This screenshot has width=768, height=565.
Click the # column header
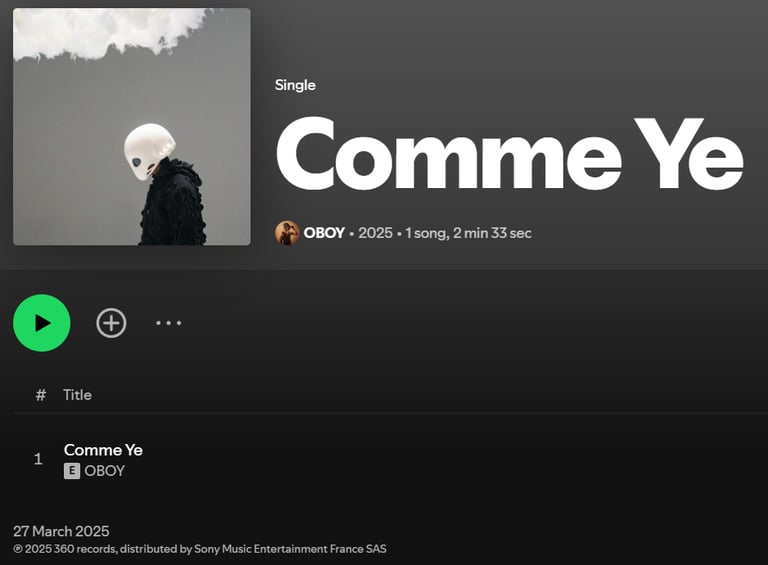(41, 395)
